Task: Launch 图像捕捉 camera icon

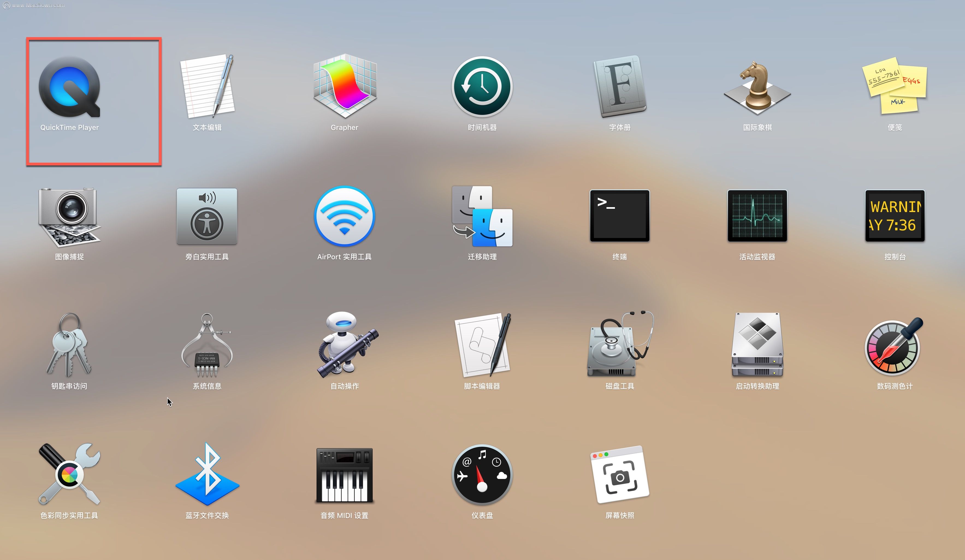Action: coord(69,217)
